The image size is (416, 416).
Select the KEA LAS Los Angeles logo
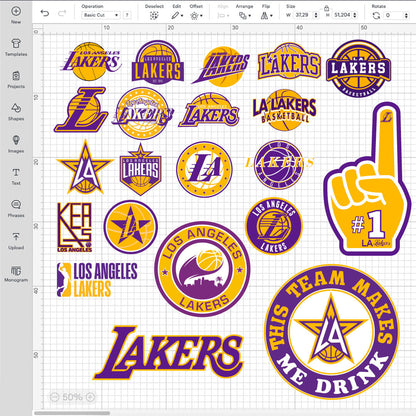pos(75,227)
